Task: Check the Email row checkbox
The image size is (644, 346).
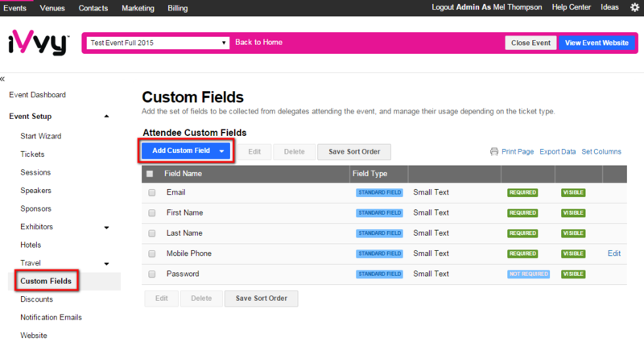Action: pyautogui.click(x=152, y=192)
